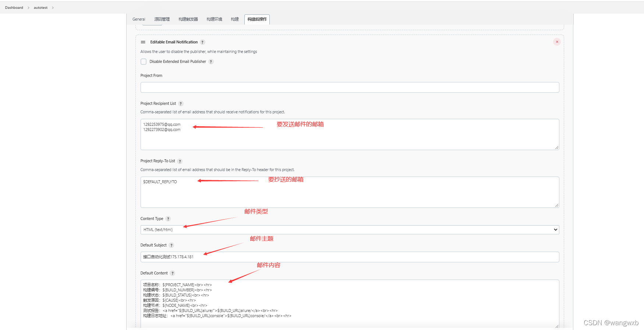Click the 1292273902@qq.com recipient address
This screenshot has height=330, width=644.
click(162, 130)
